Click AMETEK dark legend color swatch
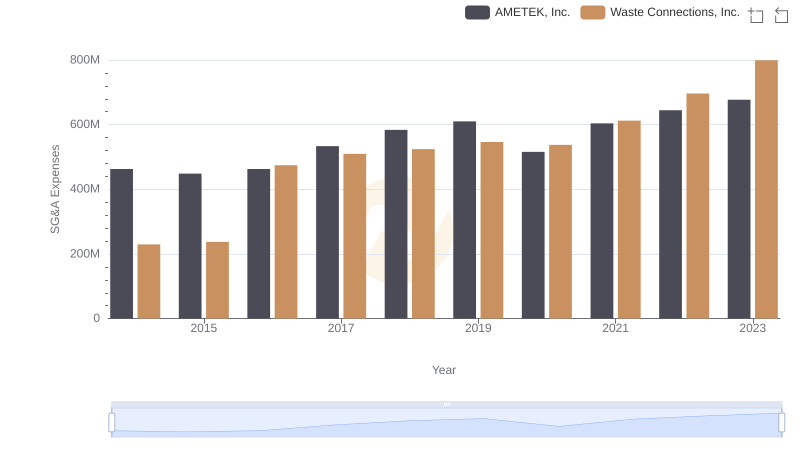 tap(477, 12)
